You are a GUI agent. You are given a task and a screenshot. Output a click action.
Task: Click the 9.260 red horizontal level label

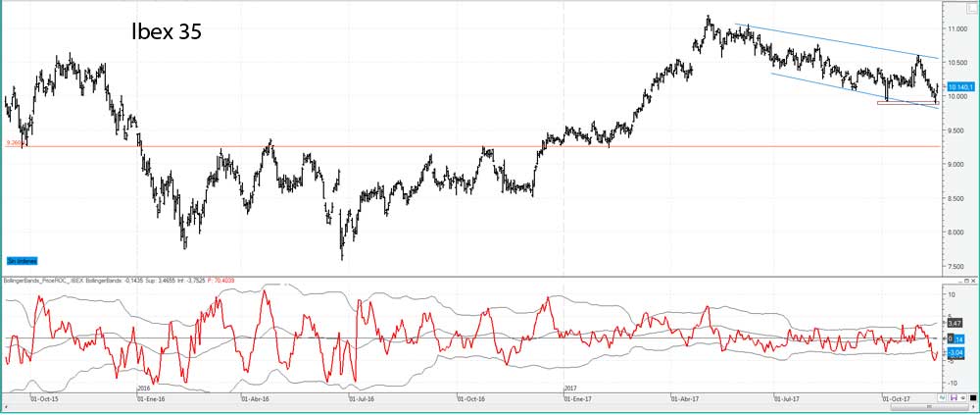tap(13, 142)
